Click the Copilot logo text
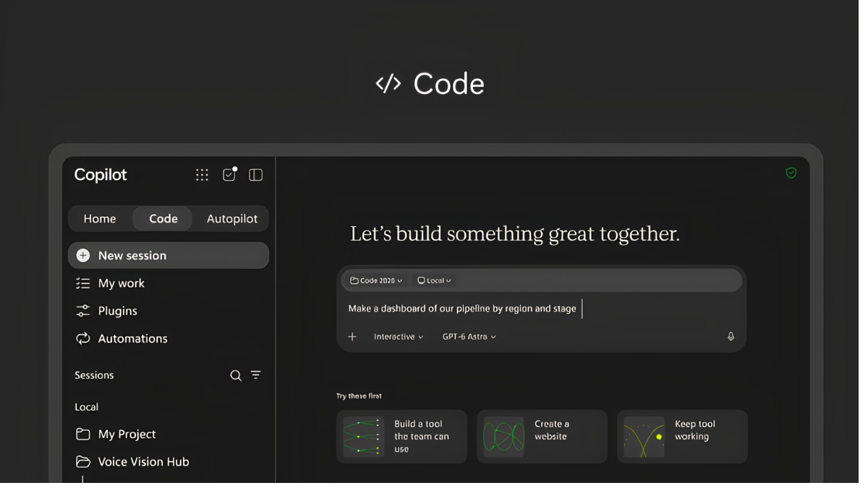The height and width of the screenshot is (488, 868). [101, 175]
